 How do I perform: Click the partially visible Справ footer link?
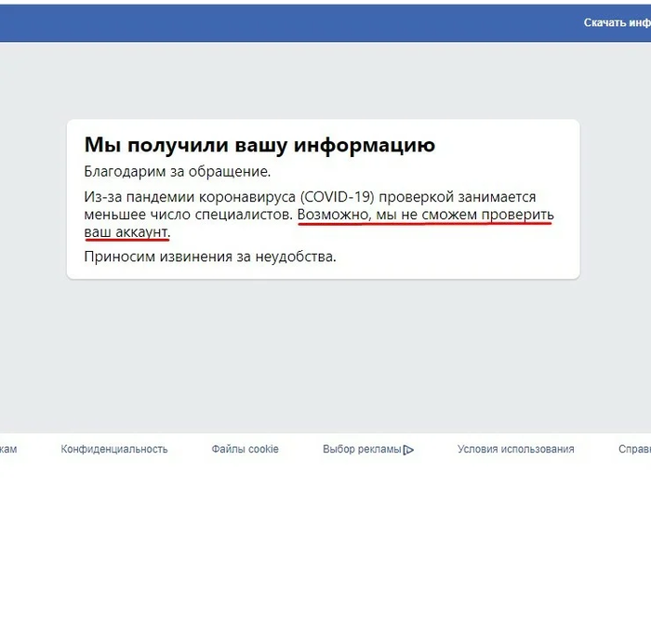coord(634,449)
